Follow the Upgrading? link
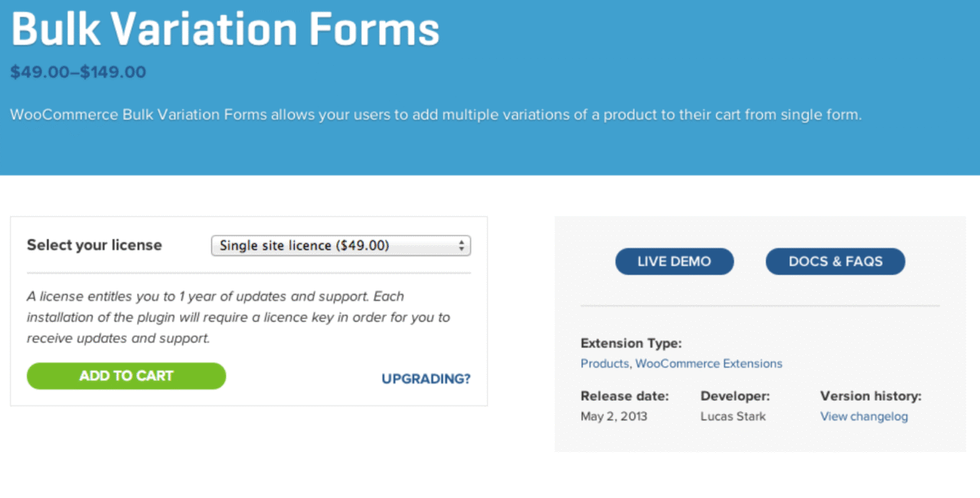Image resolution: width=980 pixels, height=498 pixels. point(426,378)
